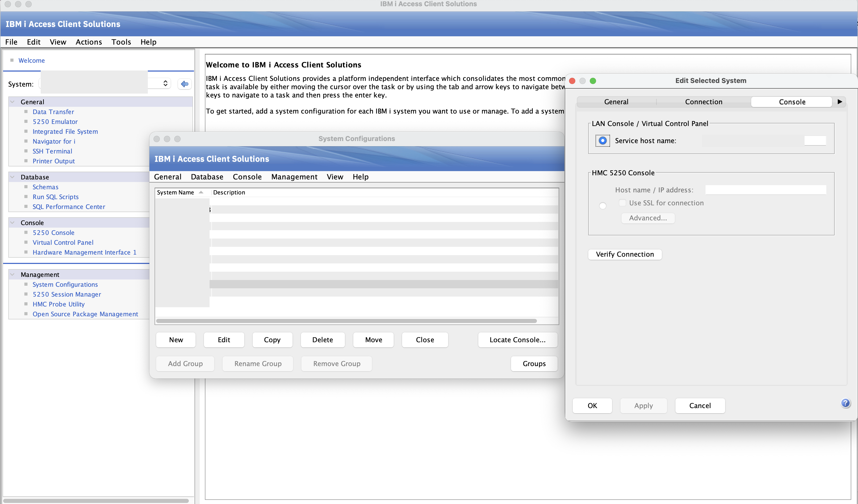
Task: Select the Service host name radio button
Action: click(603, 141)
